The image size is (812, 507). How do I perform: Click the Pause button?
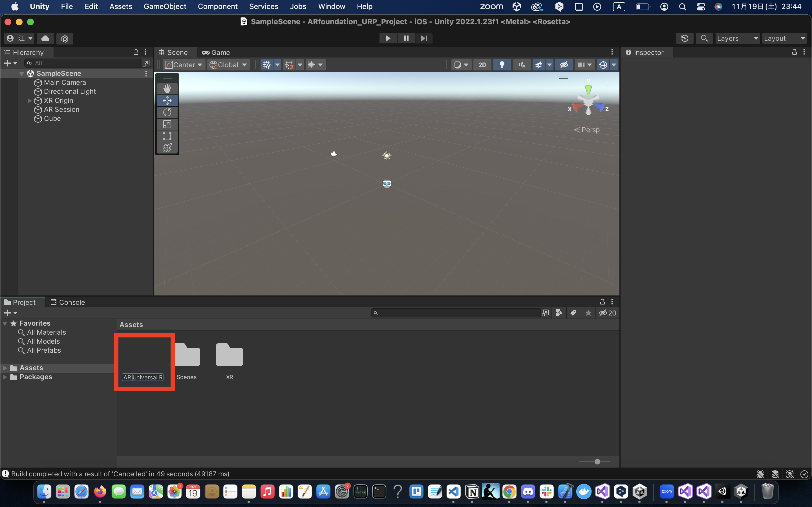point(406,38)
